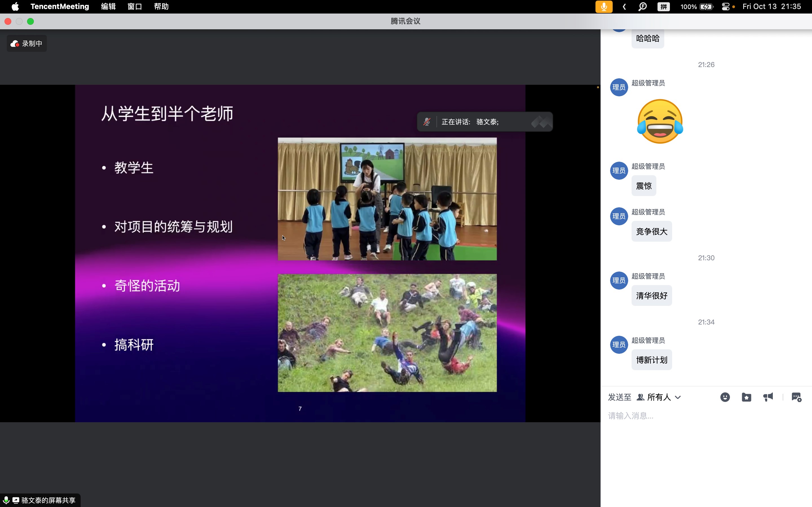This screenshot has height=507, width=812.
Task: Click the battery status indicator
Action: (x=706, y=7)
